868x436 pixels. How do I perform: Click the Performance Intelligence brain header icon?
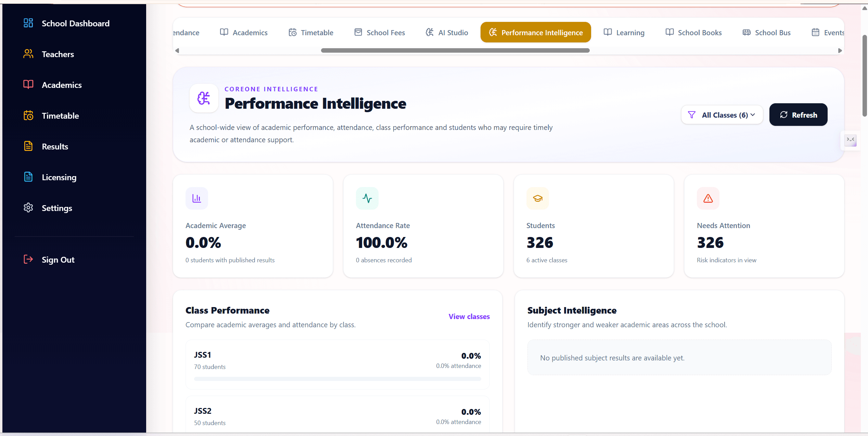coord(204,98)
